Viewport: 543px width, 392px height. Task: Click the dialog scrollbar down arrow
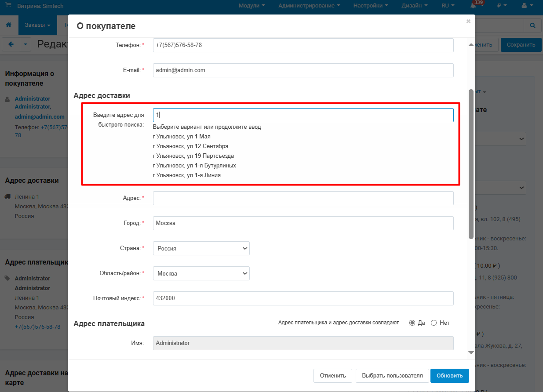pyautogui.click(x=471, y=352)
